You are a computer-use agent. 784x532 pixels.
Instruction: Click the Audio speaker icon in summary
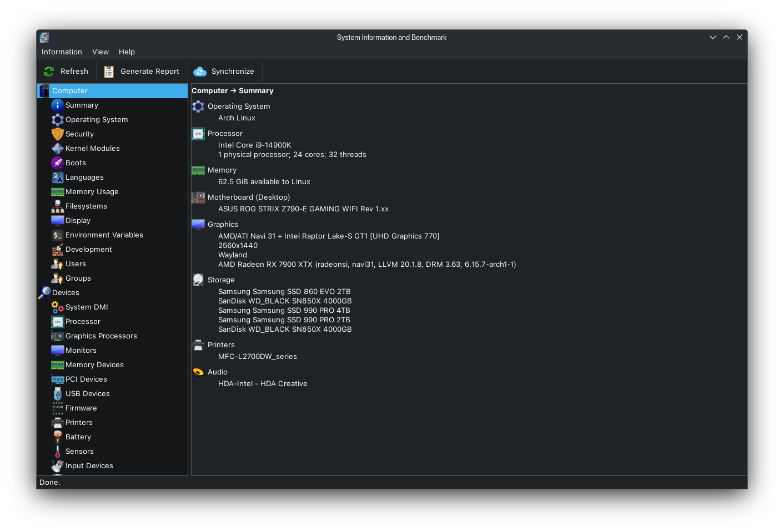(198, 372)
